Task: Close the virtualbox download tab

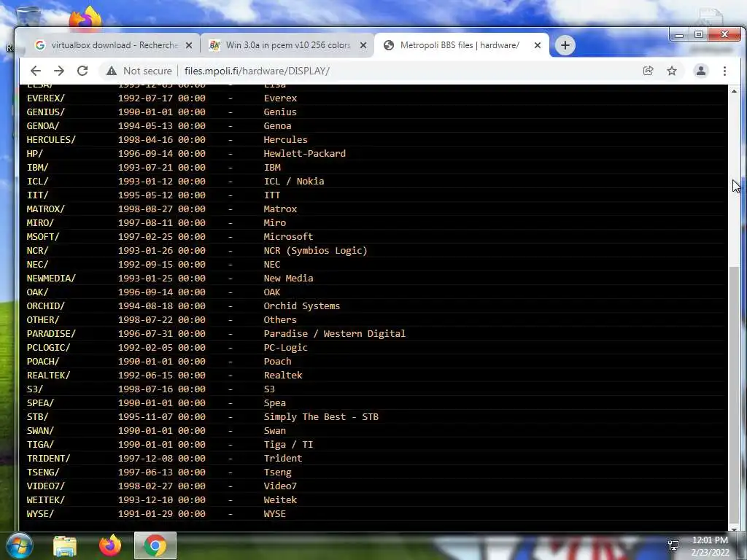Action: 189,45
